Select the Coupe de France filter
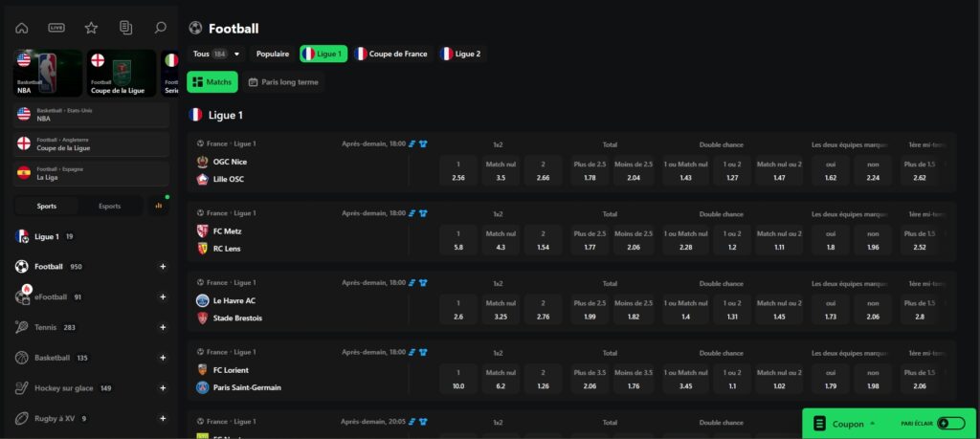 coord(390,55)
